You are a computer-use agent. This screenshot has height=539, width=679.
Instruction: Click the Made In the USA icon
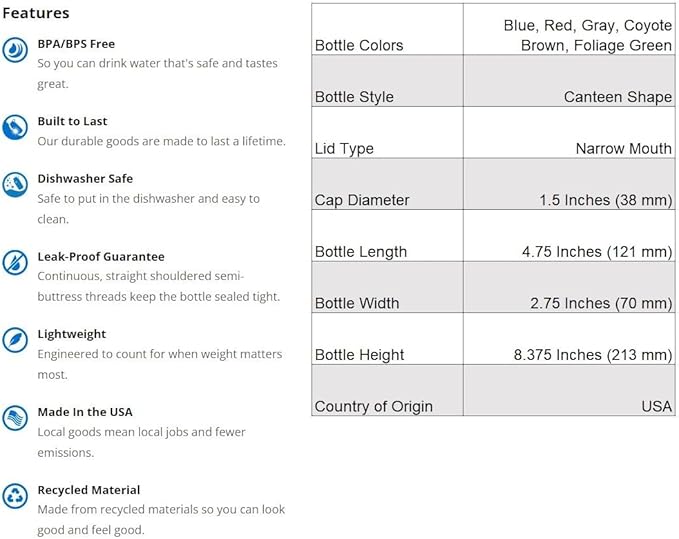tap(15, 418)
